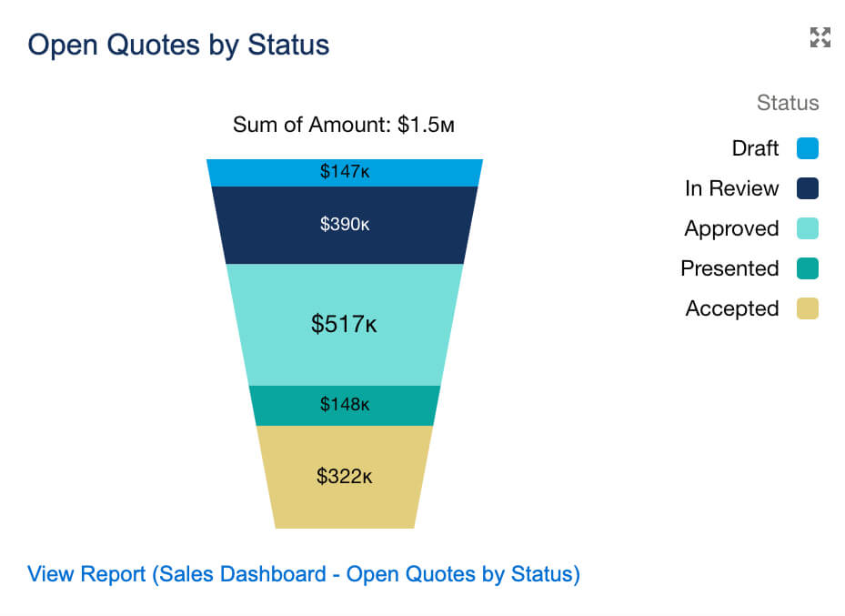The width and height of the screenshot is (845, 616).
Task: Select the Draft legend label
Action: (755, 148)
